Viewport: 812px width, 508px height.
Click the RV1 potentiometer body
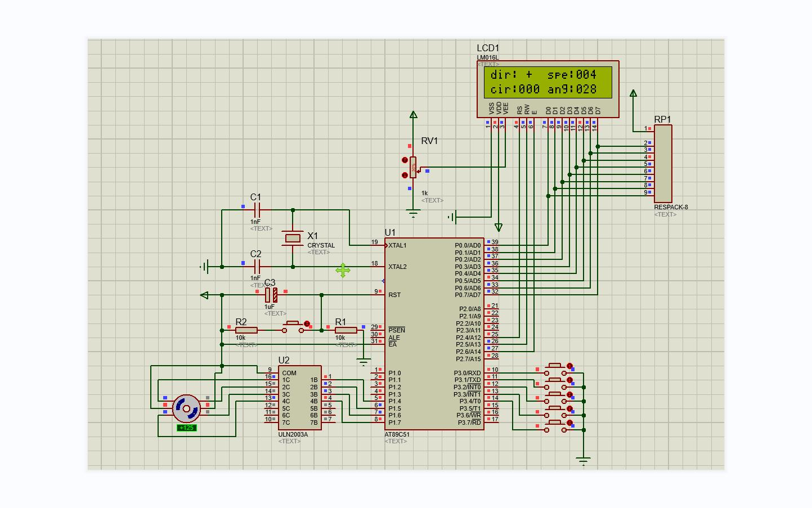point(413,167)
